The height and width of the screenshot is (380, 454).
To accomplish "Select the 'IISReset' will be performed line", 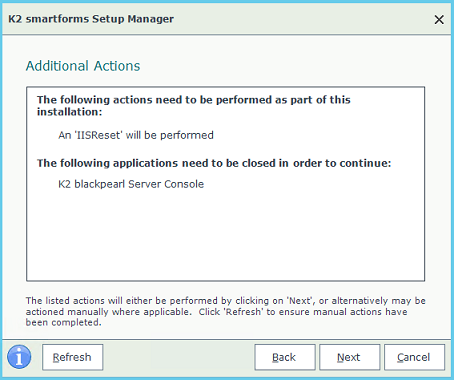I will 136,135.
